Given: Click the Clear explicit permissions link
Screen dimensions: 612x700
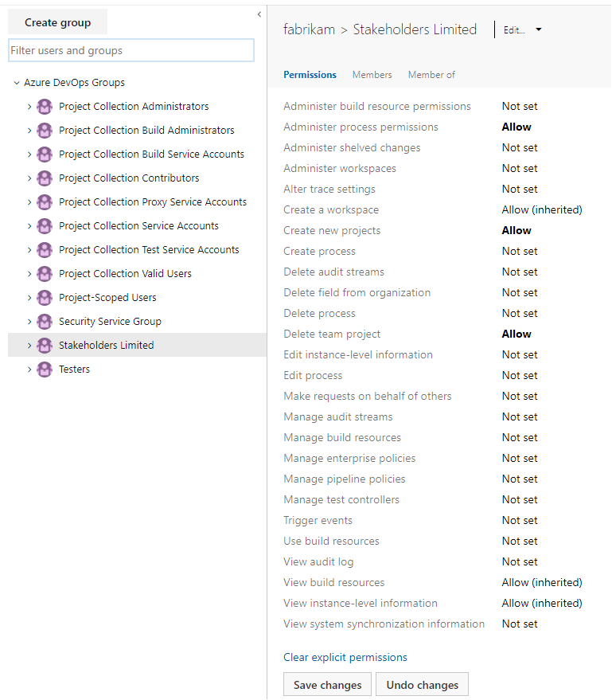Looking at the screenshot, I should [345, 657].
